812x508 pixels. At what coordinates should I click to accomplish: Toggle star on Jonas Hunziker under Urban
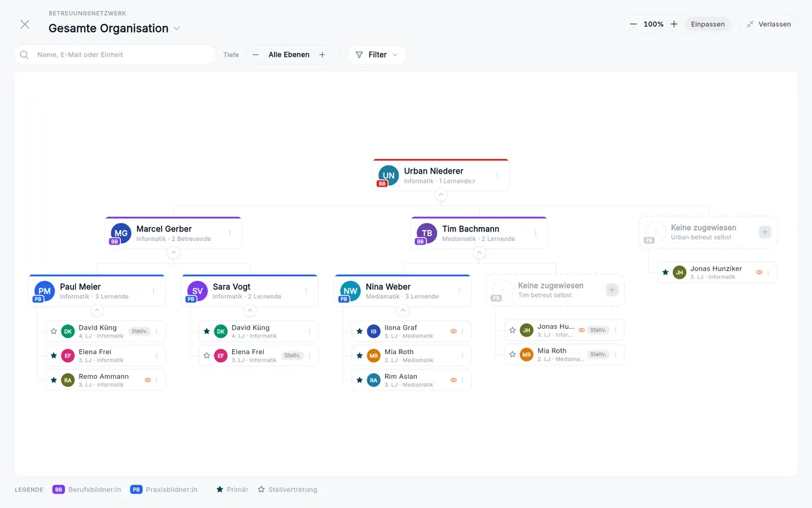pyautogui.click(x=666, y=272)
